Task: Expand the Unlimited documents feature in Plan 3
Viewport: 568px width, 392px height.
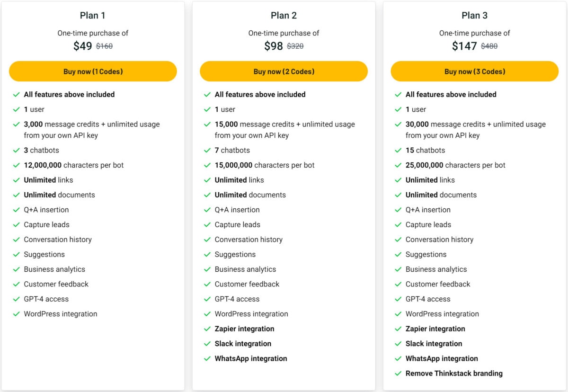Action: tap(441, 195)
